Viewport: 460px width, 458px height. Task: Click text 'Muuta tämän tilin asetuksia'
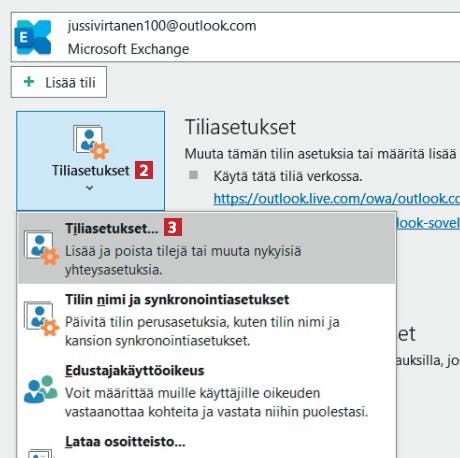(x=269, y=154)
